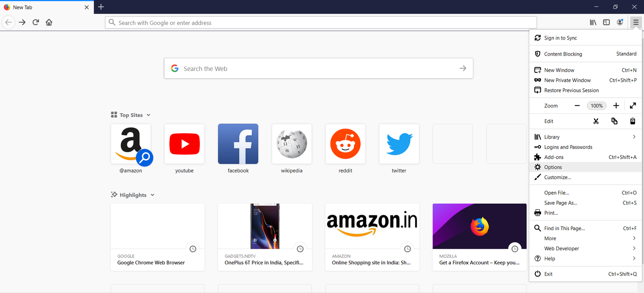Screen dimensions: 644x293
Task: Click Sign in to Sync
Action: [x=560, y=38]
